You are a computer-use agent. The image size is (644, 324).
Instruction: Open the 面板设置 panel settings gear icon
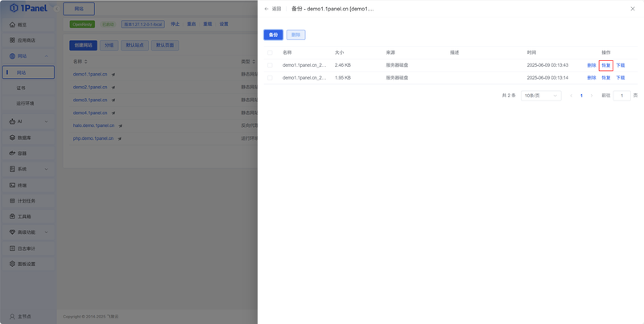click(x=12, y=265)
